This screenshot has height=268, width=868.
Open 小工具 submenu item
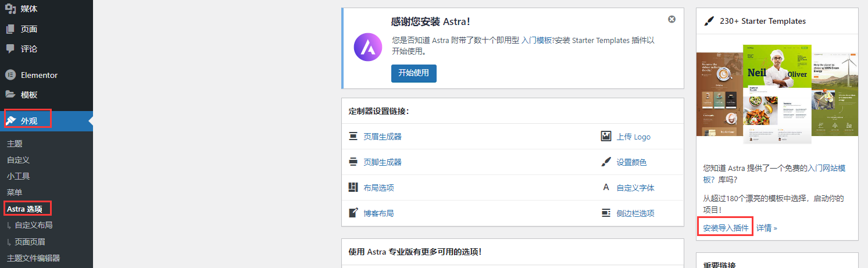point(18,176)
